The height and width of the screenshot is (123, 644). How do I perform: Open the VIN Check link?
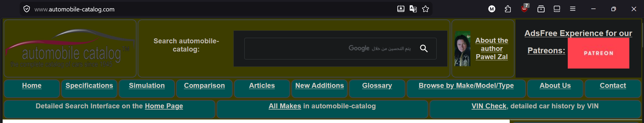489,106
